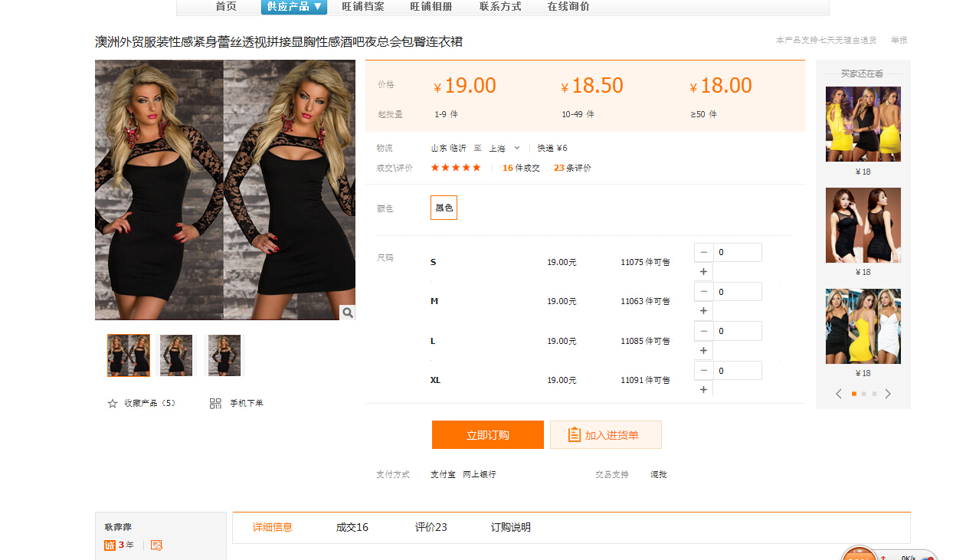Click the magnifier icon on product image
The width and height of the screenshot is (966, 560).
[348, 313]
